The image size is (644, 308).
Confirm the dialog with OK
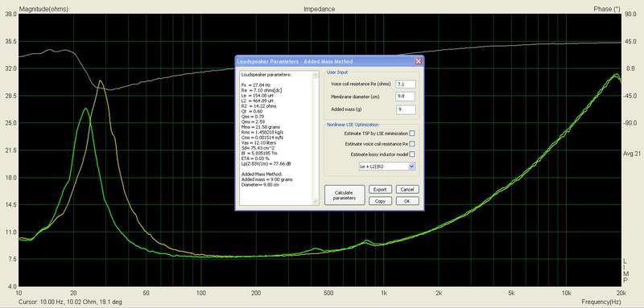click(407, 201)
